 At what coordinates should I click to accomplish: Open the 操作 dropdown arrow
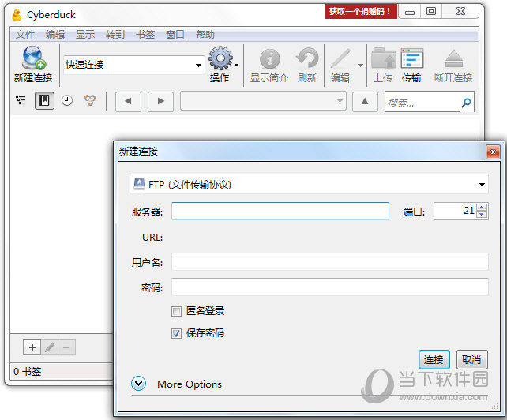point(237,66)
